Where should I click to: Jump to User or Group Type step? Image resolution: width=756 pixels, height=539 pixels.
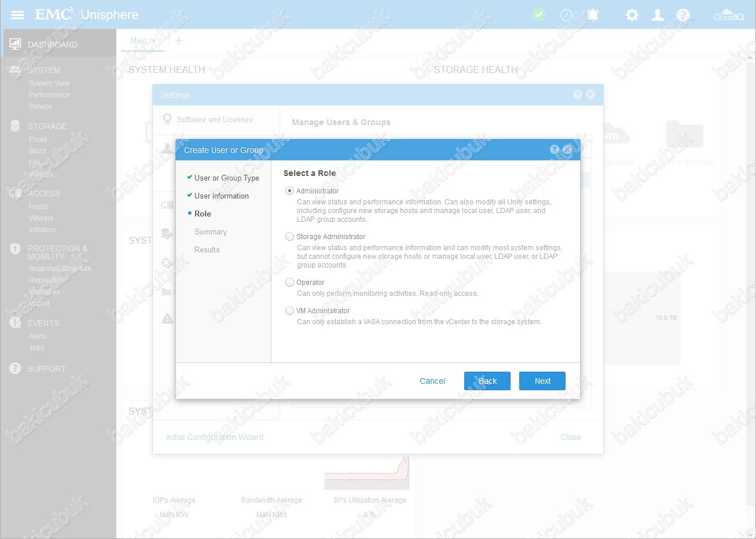click(x=227, y=178)
